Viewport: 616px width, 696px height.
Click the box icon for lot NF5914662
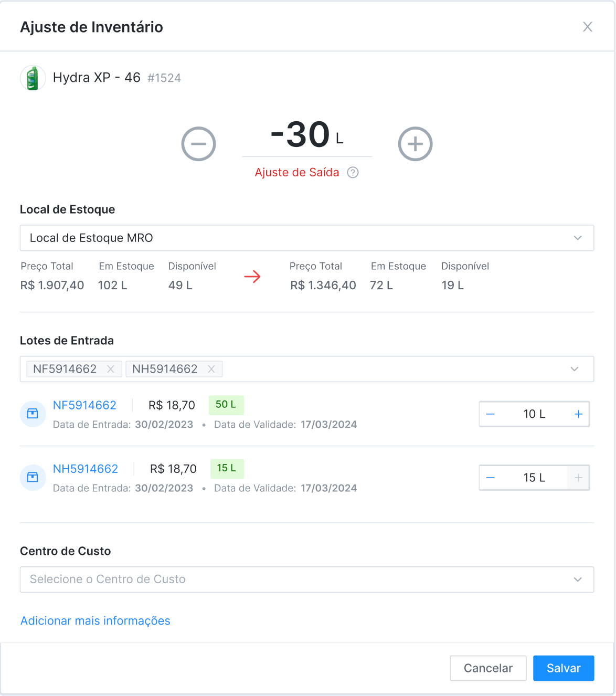tap(33, 414)
